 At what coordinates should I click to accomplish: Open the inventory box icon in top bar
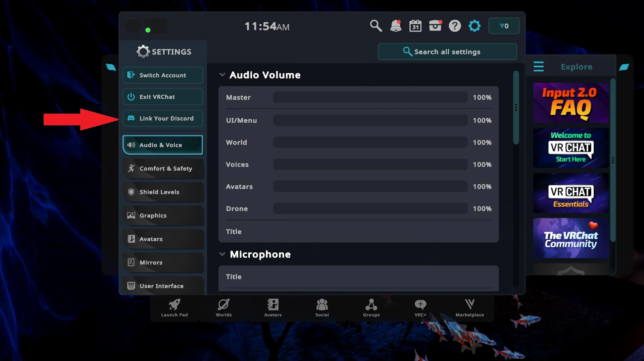coord(435,26)
